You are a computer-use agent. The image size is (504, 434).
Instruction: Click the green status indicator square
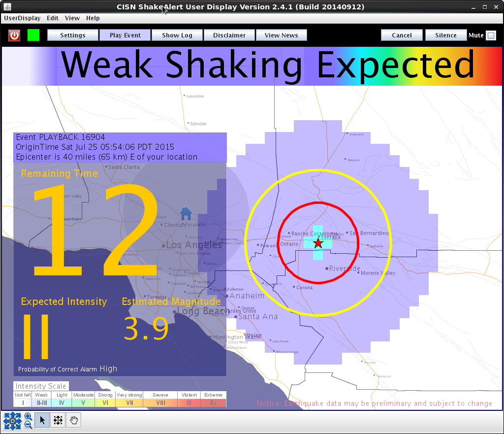point(33,35)
